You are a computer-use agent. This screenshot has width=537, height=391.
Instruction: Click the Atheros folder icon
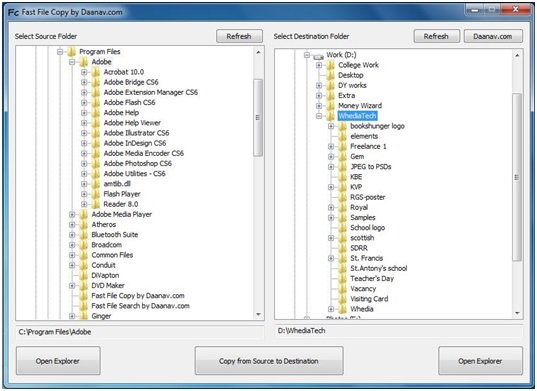pyautogui.click(x=84, y=224)
